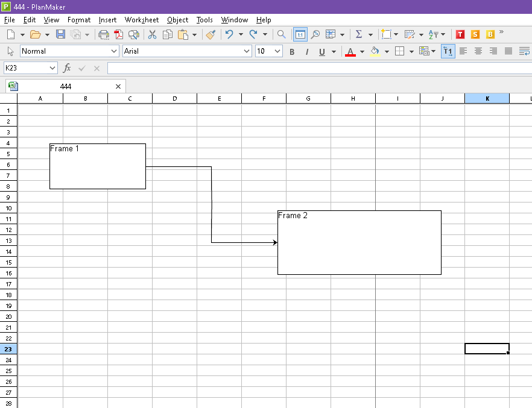Export as PDF using toolbar icon
The image size is (532, 408).
[x=118, y=34]
